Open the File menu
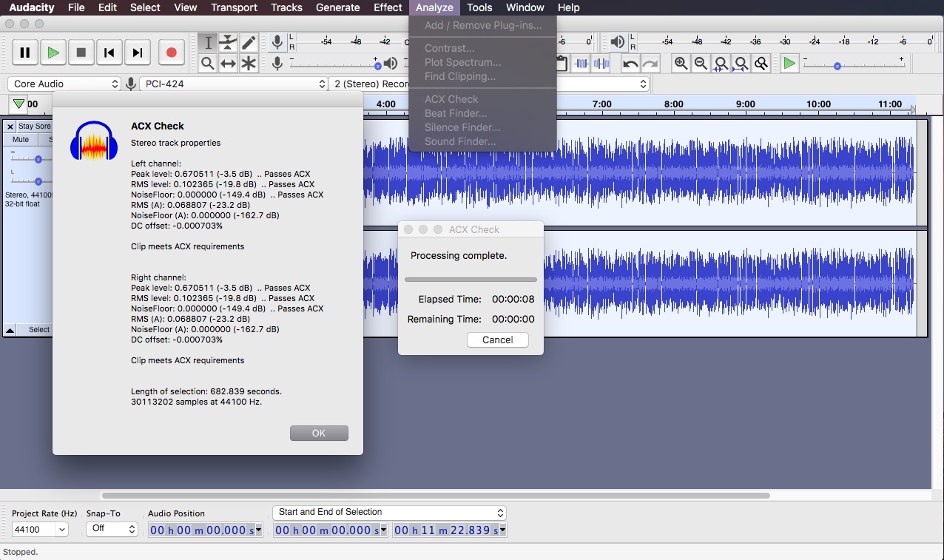 point(75,7)
